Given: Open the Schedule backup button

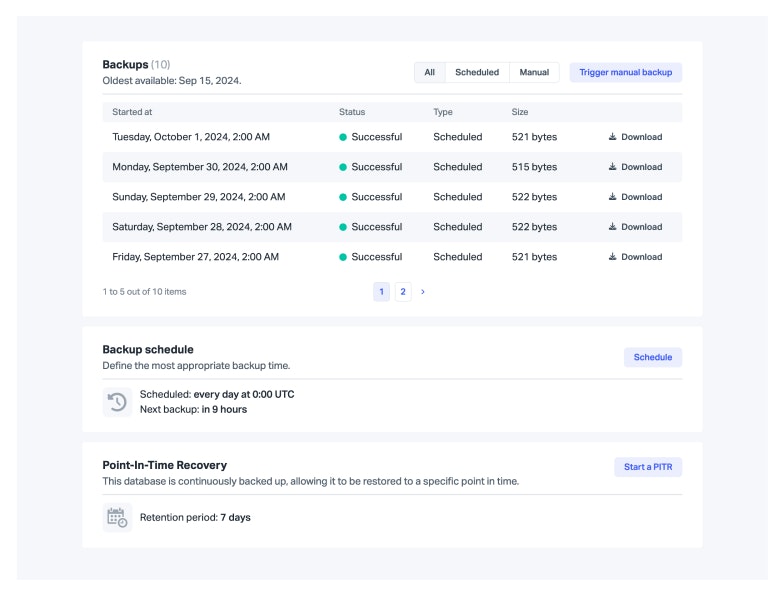Looking at the screenshot, I should [x=652, y=357].
